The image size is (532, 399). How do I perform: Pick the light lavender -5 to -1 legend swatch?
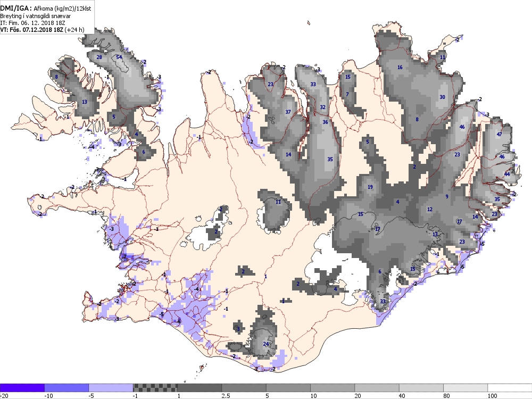(x=111, y=388)
